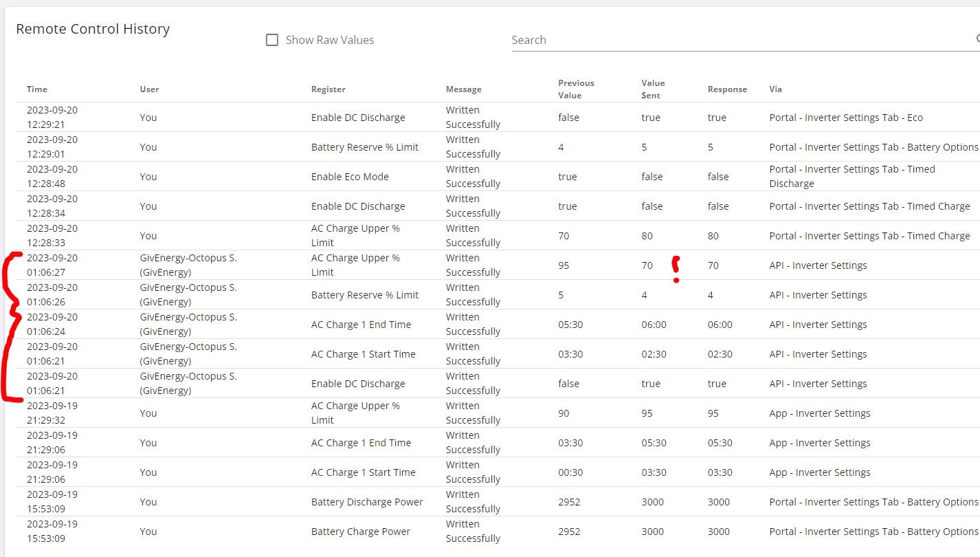Select previous value 95 in 01:06:27 row
Viewport: 980px width, 557px height.
tap(564, 265)
